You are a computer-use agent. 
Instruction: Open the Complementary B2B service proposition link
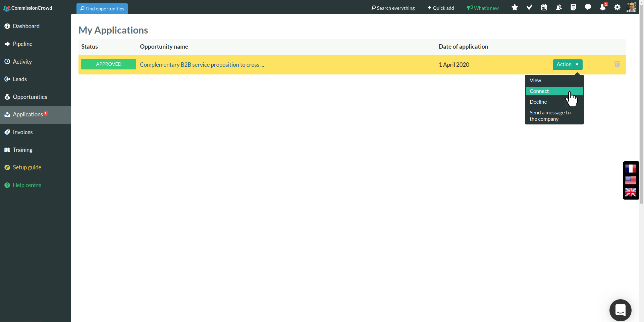click(202, 65)
